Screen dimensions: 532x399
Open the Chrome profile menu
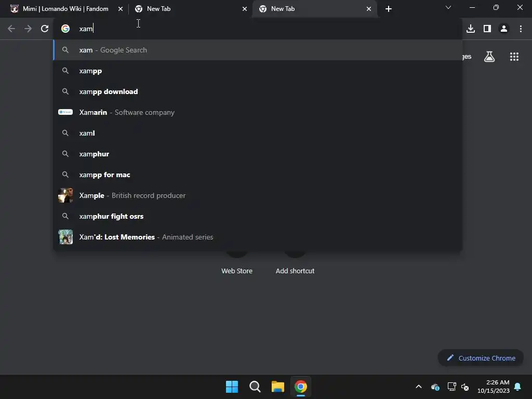click(x=504, y=29)
